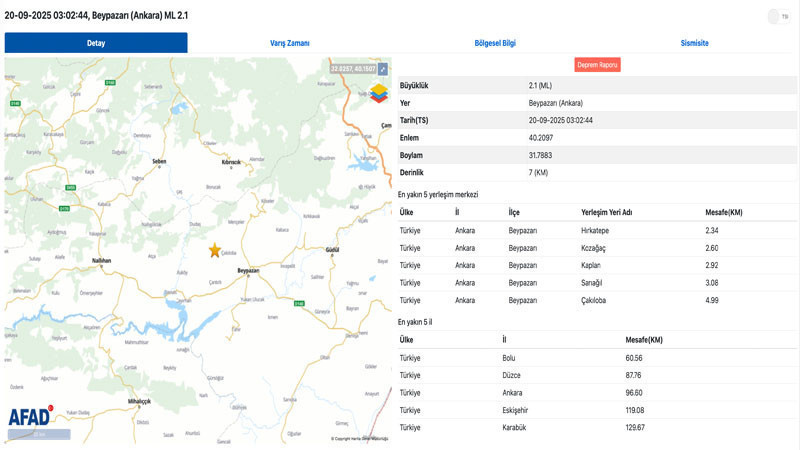
Task: Select the Hırkatepe settlement row
Action: [597, 230]
